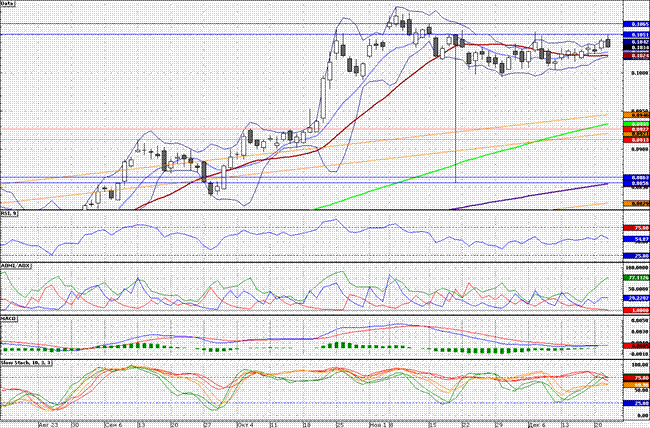Click the Slow Stoch 100.00 axis value
Viewport: 650px width, 428px height.
point(641,365)
